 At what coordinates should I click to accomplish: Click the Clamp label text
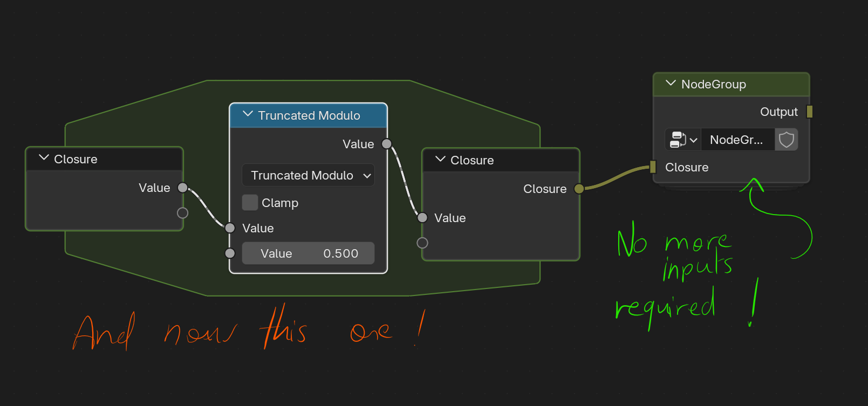280,203
